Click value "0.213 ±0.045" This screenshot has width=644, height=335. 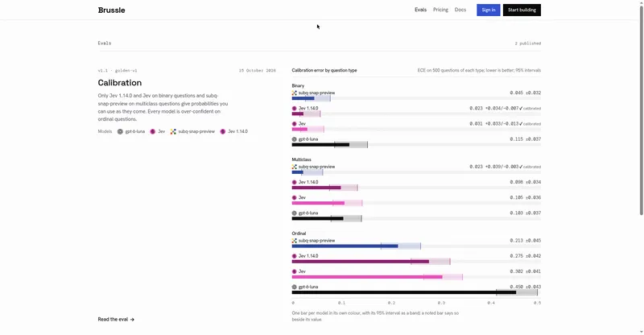click(526, 241)
